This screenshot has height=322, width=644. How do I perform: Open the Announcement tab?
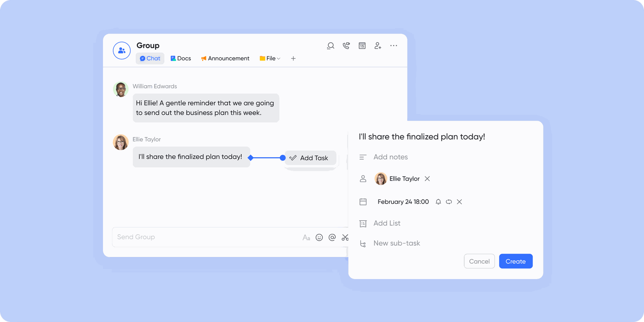coord(225,58)
